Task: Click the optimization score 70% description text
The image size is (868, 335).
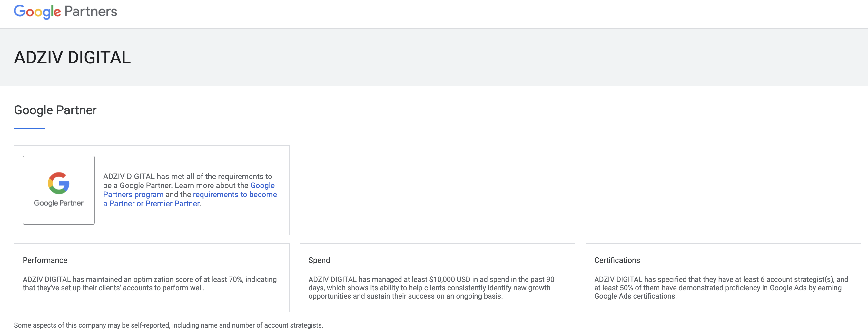Action: tap(150, 283)
